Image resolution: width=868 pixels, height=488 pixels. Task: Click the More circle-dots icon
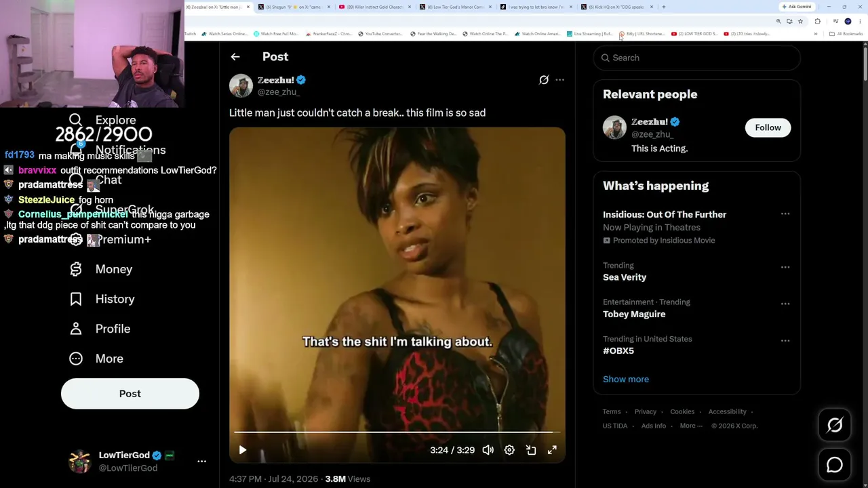point(76,359)
